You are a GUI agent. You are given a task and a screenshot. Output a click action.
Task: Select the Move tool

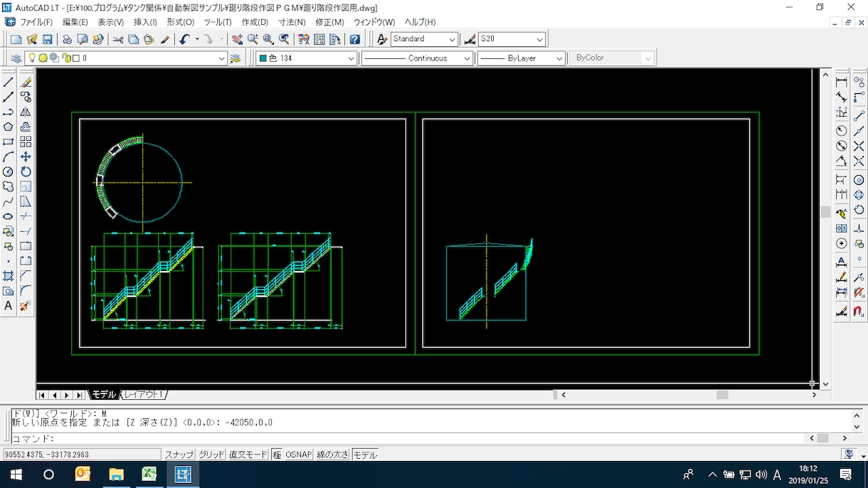click(26, 157)
